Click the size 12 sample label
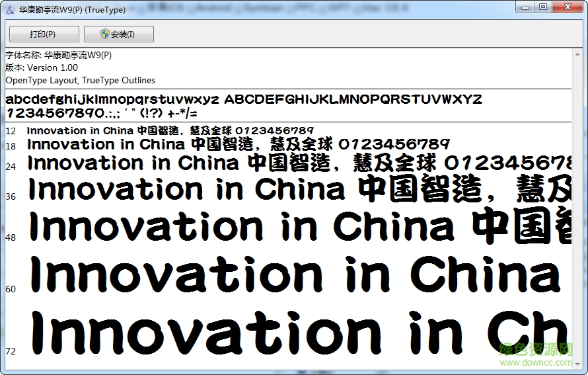588x375 pixels. pyautogui.click(x=11, y=131)
